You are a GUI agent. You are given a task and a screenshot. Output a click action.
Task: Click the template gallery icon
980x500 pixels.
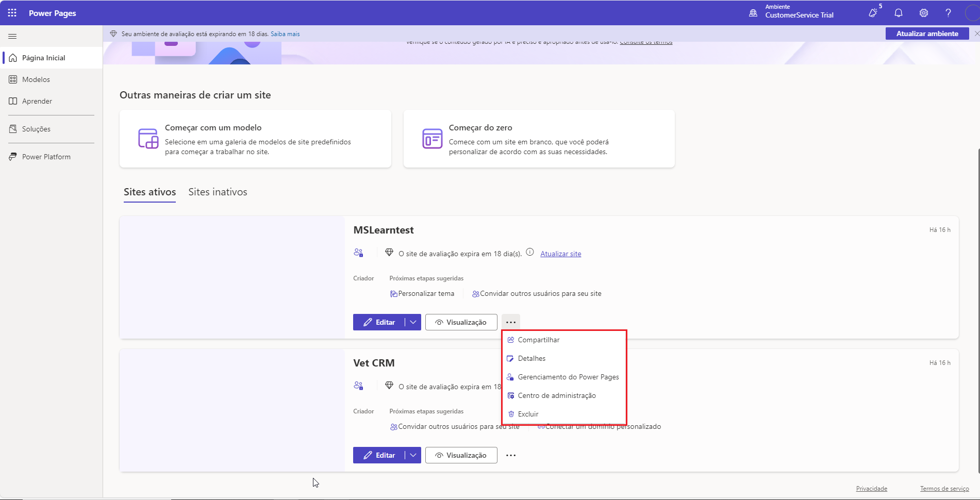click(x=148, y=139)
